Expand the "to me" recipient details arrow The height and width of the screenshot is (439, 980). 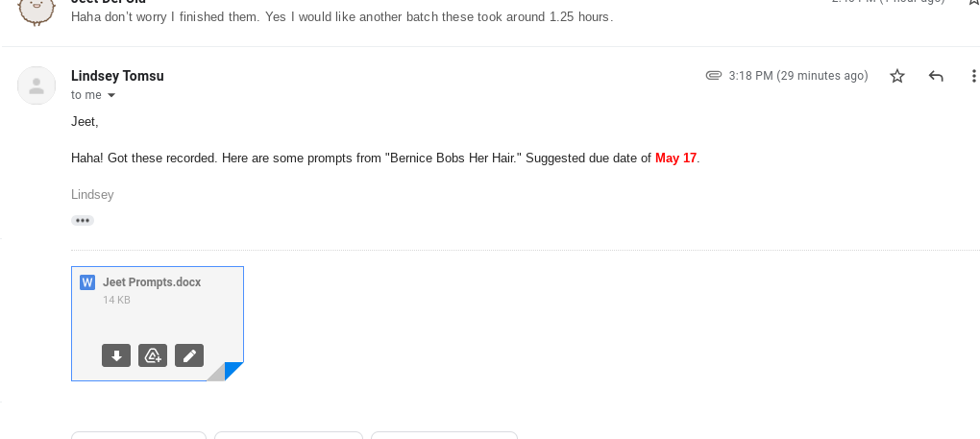[111, 96]
